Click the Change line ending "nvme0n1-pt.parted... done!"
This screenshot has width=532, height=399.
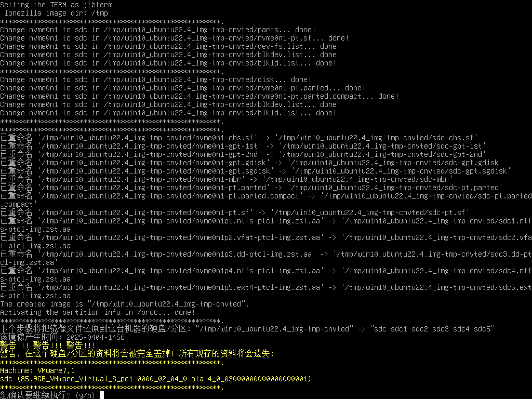(183, 88)
